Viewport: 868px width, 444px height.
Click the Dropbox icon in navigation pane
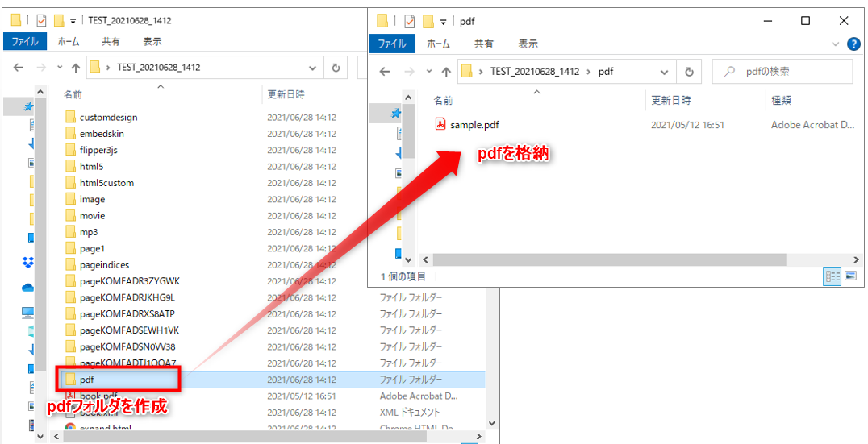tap(28, 262)
